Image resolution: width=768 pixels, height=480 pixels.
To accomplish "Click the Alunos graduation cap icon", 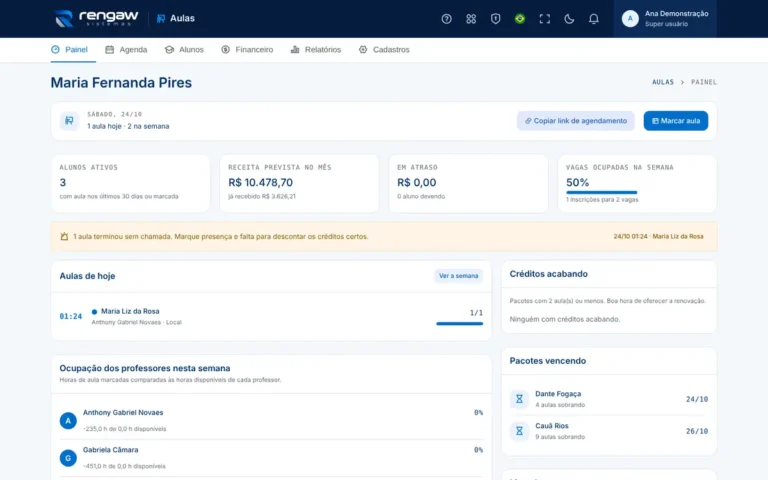I will coord(169,49).
